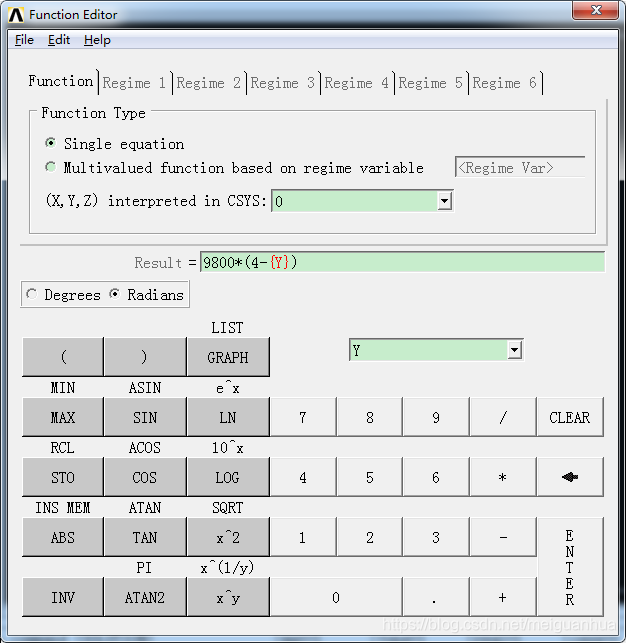The width and height of the screenshot is (626, 643).
Task: Click the multiplication asterisk key
Action: click(x=503, y=477)
